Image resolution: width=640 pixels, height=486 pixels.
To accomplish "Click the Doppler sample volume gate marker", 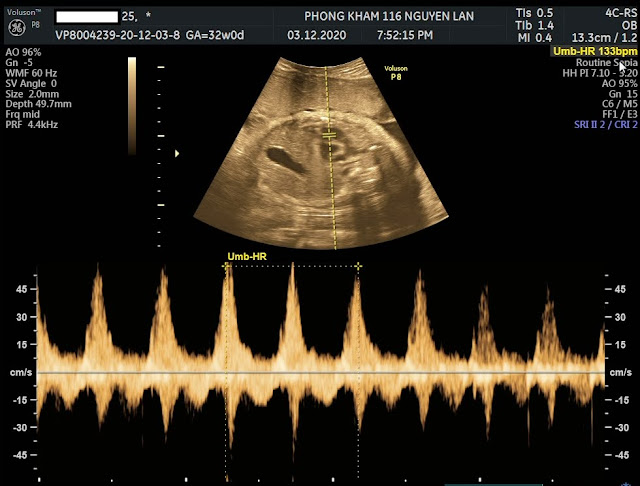I will click(329, 135).
